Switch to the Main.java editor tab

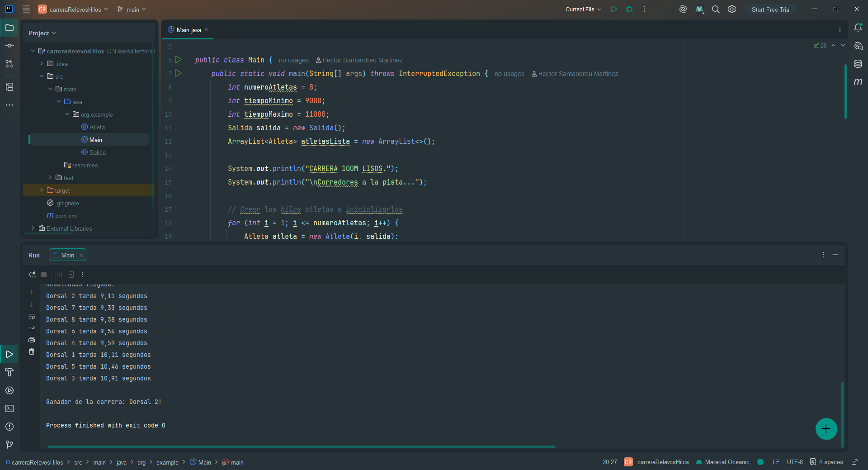click(x=188, y=30)
